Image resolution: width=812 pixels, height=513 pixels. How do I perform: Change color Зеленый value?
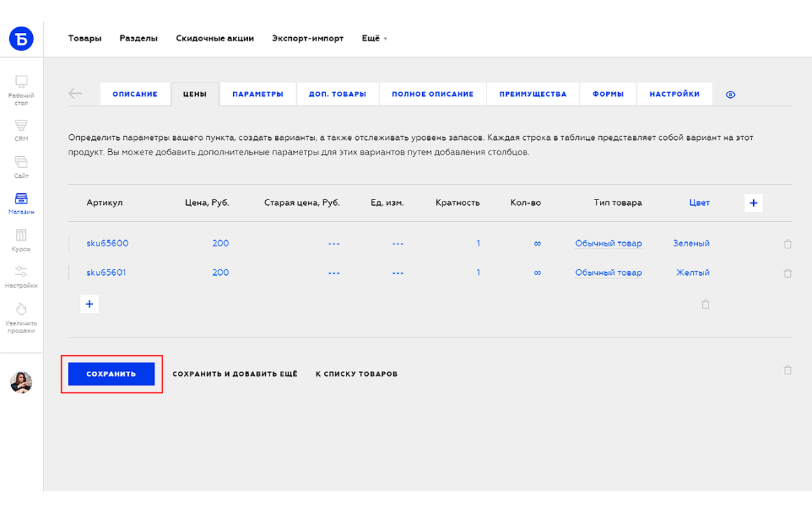click(x=692, y=244)
